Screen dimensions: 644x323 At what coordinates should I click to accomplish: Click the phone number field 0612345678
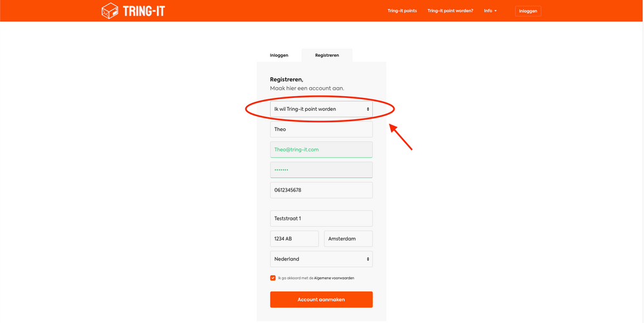(321, 190)
